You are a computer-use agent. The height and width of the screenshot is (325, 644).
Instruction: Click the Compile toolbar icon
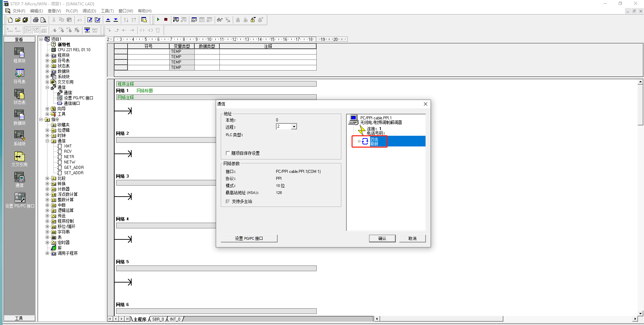[x=90, y=20]
